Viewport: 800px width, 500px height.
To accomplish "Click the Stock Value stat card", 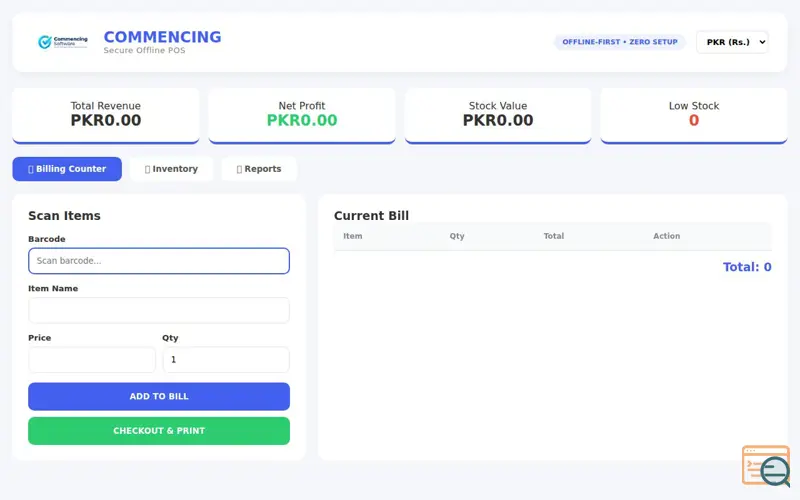I will pos(498,116).
